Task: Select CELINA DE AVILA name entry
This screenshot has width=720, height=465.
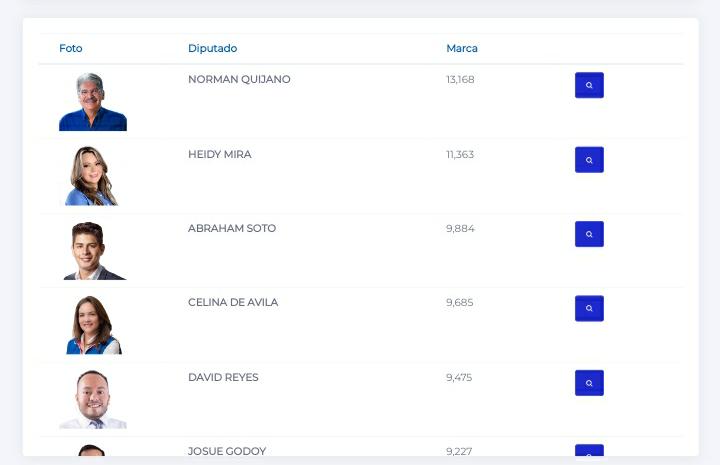Action: coord(233,303)
